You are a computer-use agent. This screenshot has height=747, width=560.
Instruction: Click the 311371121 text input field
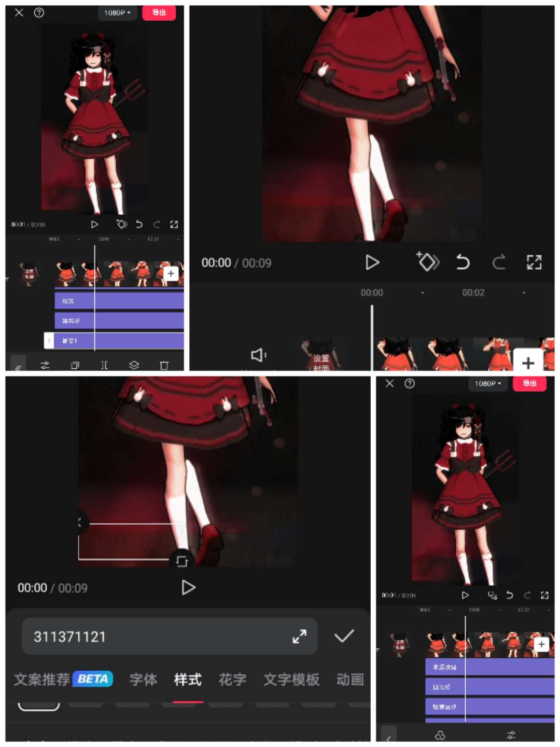pos(156,637)
